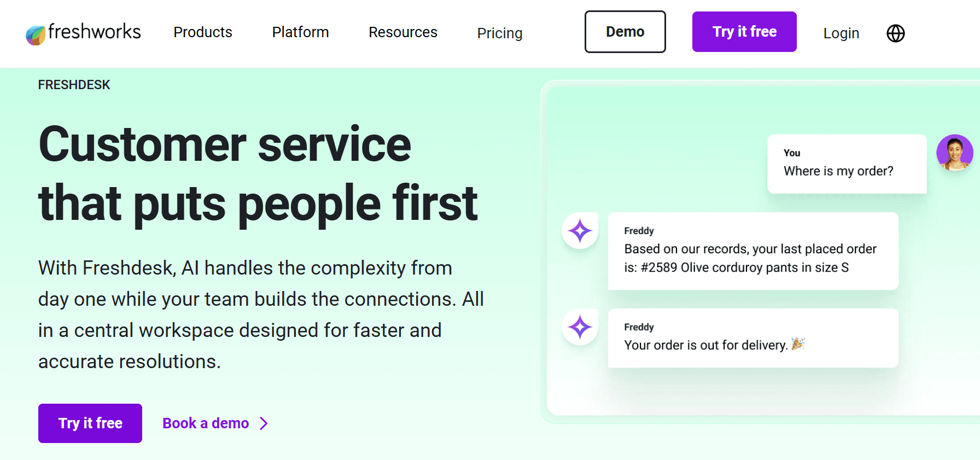Click the sparkle icon beside the delivery message
The height and width of the screenshot is (460, 980).
[580, 327]
